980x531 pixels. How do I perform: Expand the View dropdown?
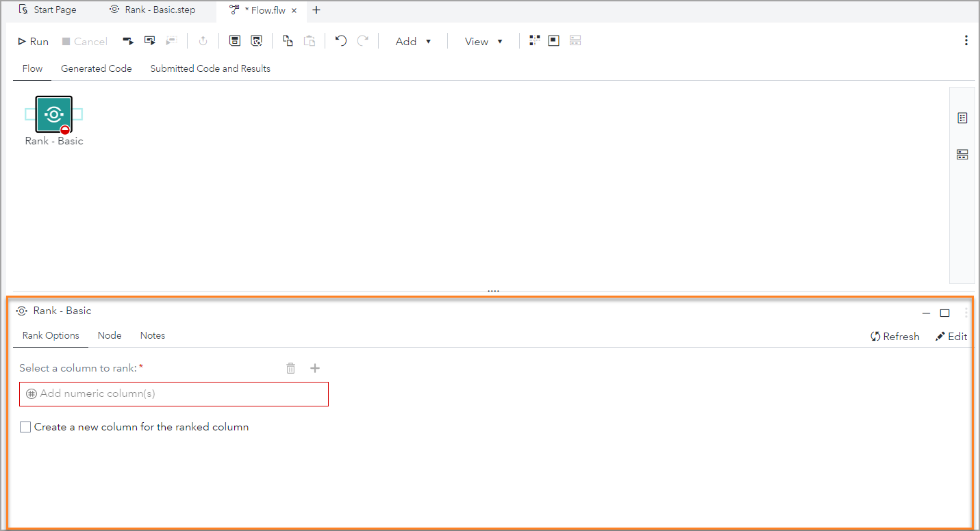pos(483,40)
